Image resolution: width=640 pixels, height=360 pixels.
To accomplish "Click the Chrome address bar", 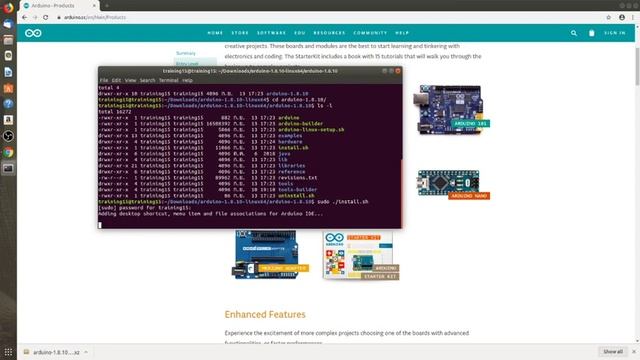I will [x=327, y=18].
